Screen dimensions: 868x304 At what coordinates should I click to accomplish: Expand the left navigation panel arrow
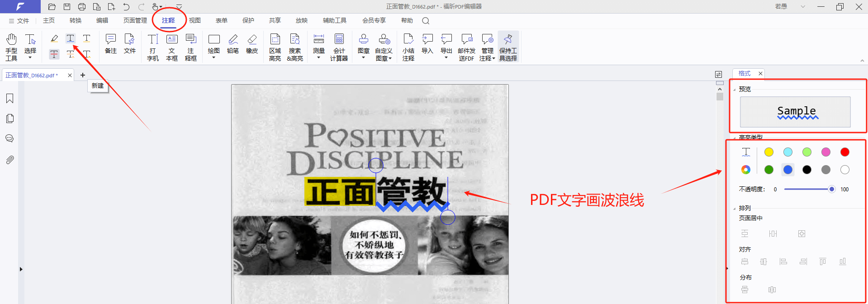pyautogui.click(x=21, y=269)
